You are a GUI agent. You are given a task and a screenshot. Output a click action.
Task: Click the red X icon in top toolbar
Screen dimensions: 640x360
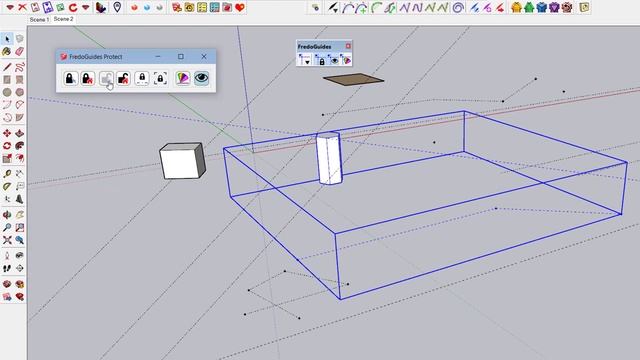[22, 7]
